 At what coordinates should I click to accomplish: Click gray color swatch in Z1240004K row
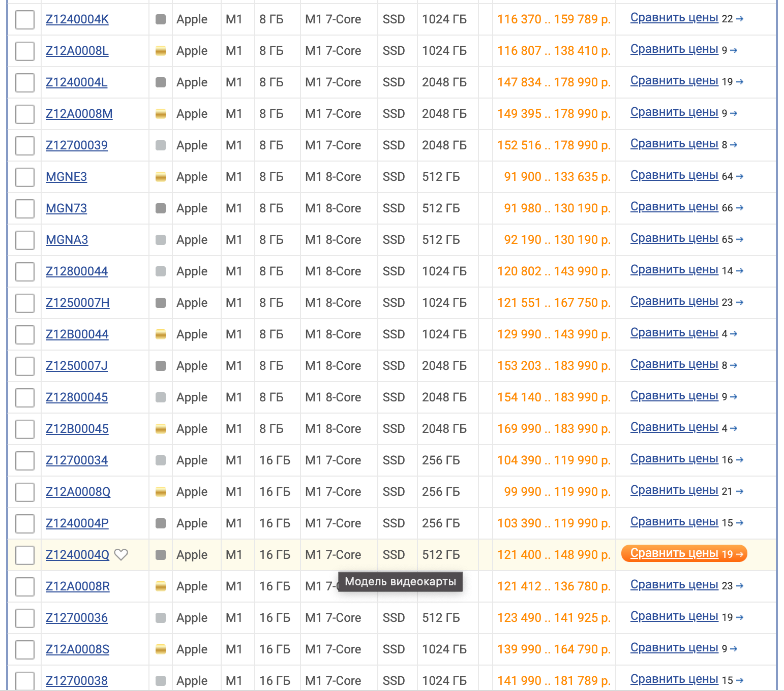pyautogui.click(x=161, y=19)
